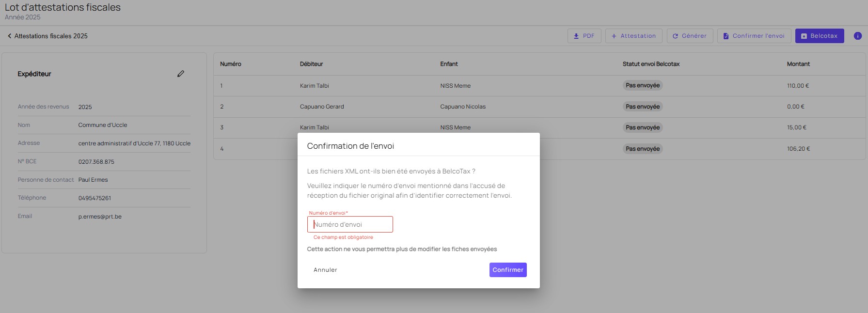Sort by the Numéro column header
This screenshot has width=868, height=313.
pyautogui.click(x=231, y=64)
